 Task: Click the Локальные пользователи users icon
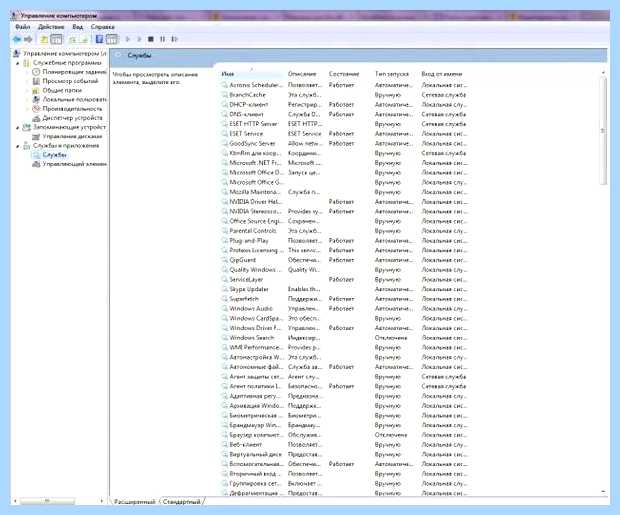pos(36,100)
